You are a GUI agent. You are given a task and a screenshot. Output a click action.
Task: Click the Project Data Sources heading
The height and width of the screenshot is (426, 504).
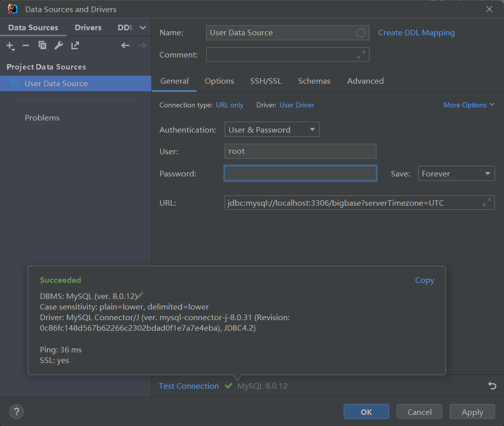pyautogui.click(x=46, y=67)
